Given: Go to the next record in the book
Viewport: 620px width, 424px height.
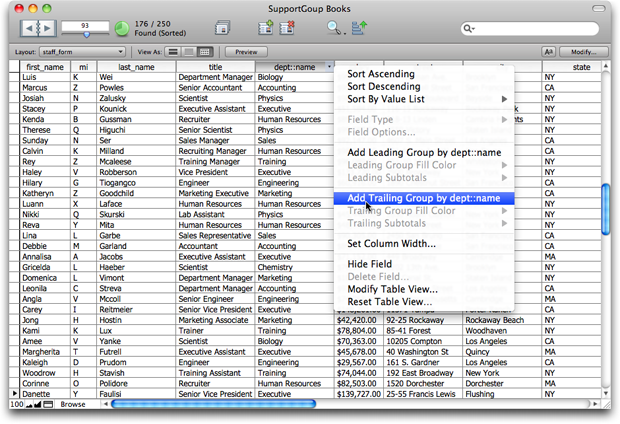Looking at the screenshot, I should (47, 28).
